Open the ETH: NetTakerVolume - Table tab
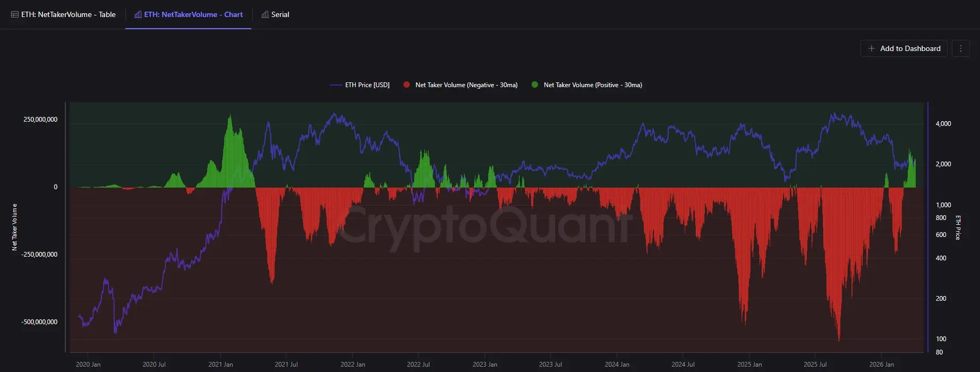 63,14
